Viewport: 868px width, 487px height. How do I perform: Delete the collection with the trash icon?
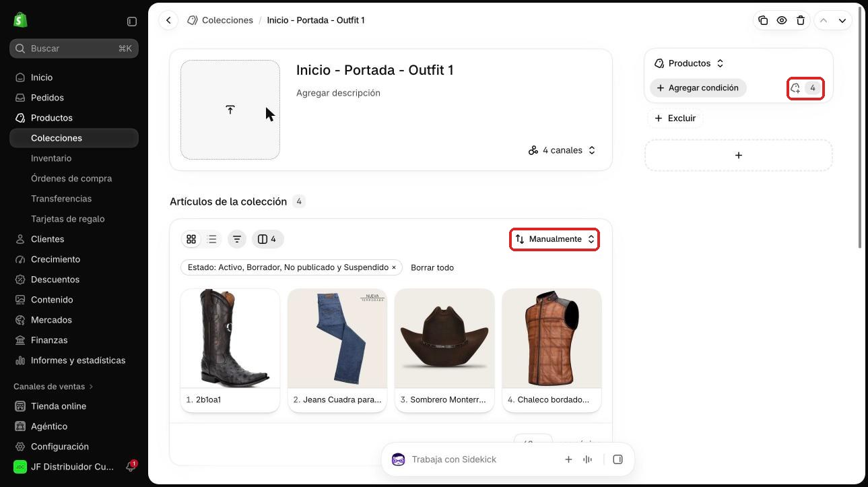pos(801,20)
